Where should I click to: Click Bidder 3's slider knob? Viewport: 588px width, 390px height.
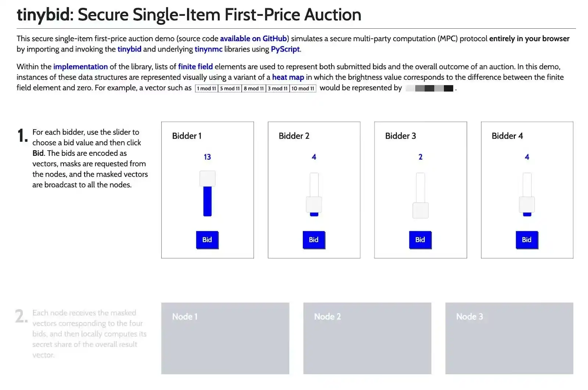(420, 210)
